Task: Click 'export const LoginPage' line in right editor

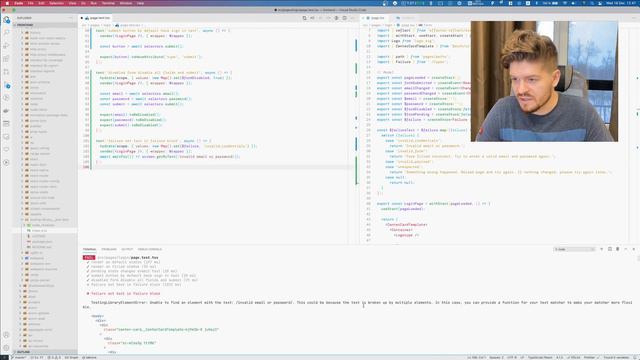Action: (x=433, y=204)
